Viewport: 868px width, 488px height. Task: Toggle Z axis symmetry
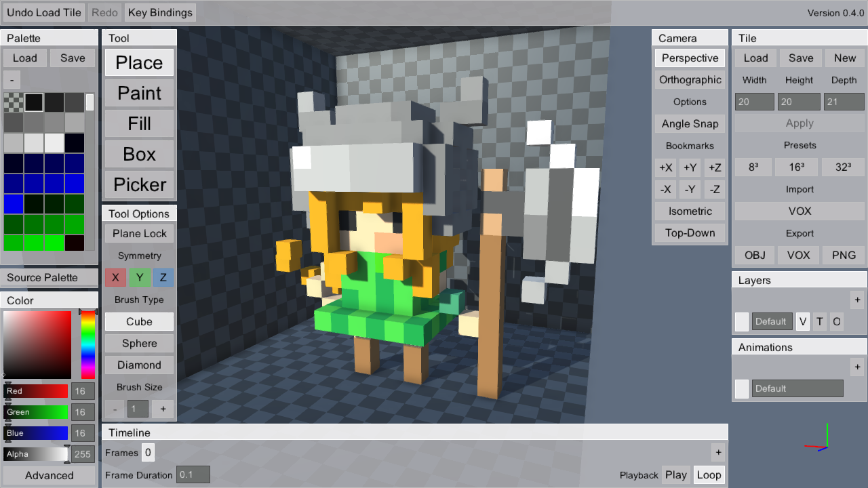[x=163, y=277]
